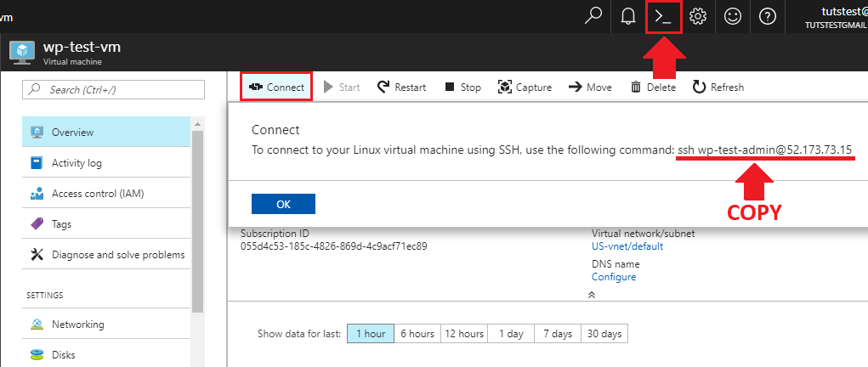Click the ssh wp-test-admin@52.173.73.15 command
Screen dimensions: 868x367
766,150
